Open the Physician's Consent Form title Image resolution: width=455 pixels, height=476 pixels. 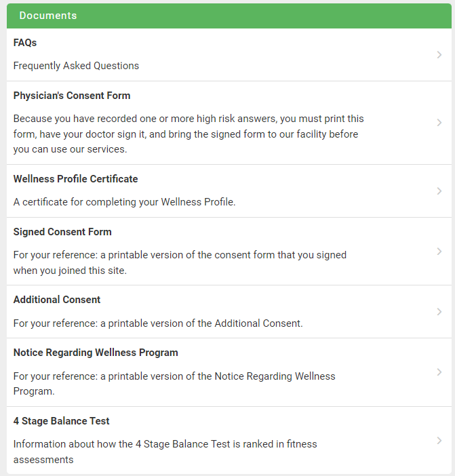[x=72, y=96]
